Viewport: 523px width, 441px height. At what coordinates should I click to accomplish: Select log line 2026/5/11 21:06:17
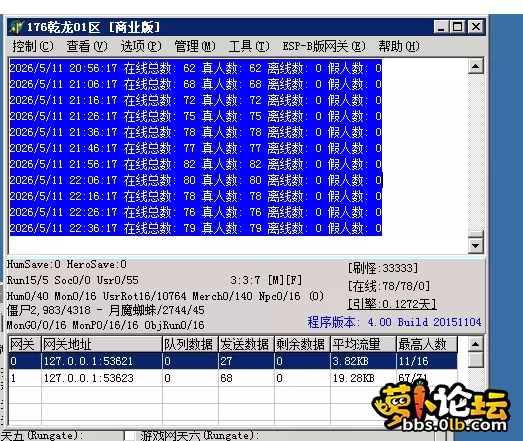click(196, 84)
